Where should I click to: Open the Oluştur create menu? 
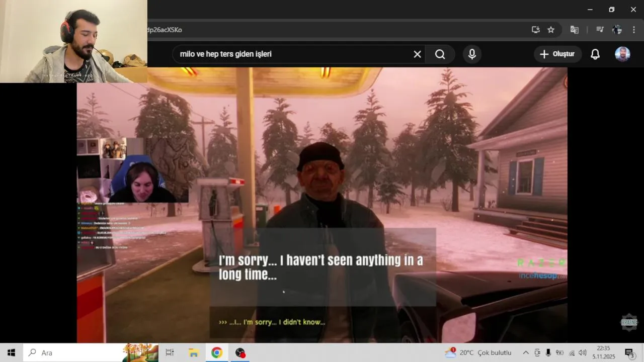point(557,54)
